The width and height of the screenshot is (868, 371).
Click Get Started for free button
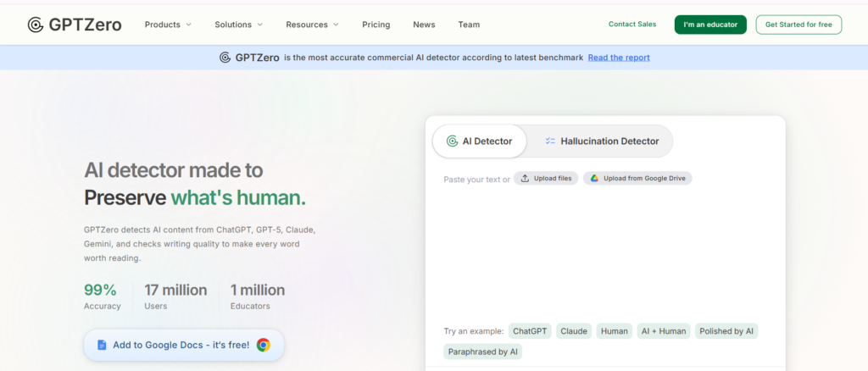click(798, 25)
